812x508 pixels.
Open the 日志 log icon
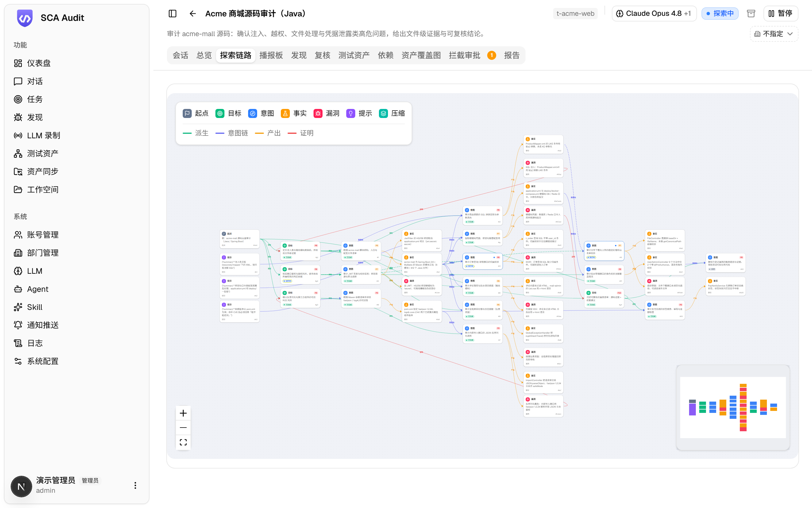18,343
